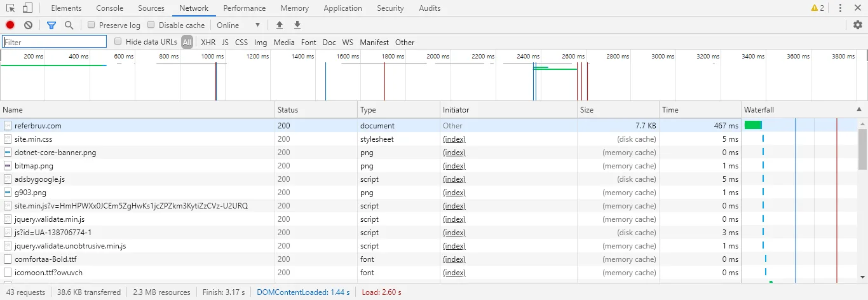Filter requests by Img
The image size is (868, 300).
tap(261, 43)
